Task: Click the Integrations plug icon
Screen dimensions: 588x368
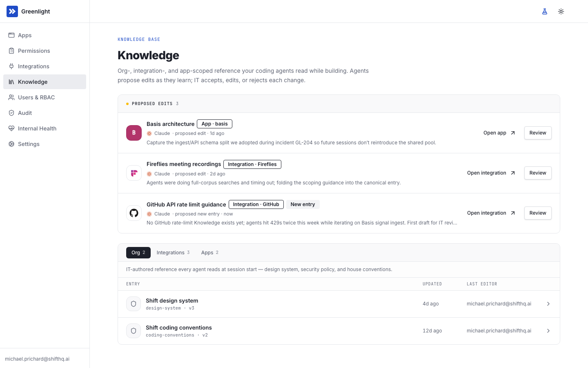Action: click(11, 66)
